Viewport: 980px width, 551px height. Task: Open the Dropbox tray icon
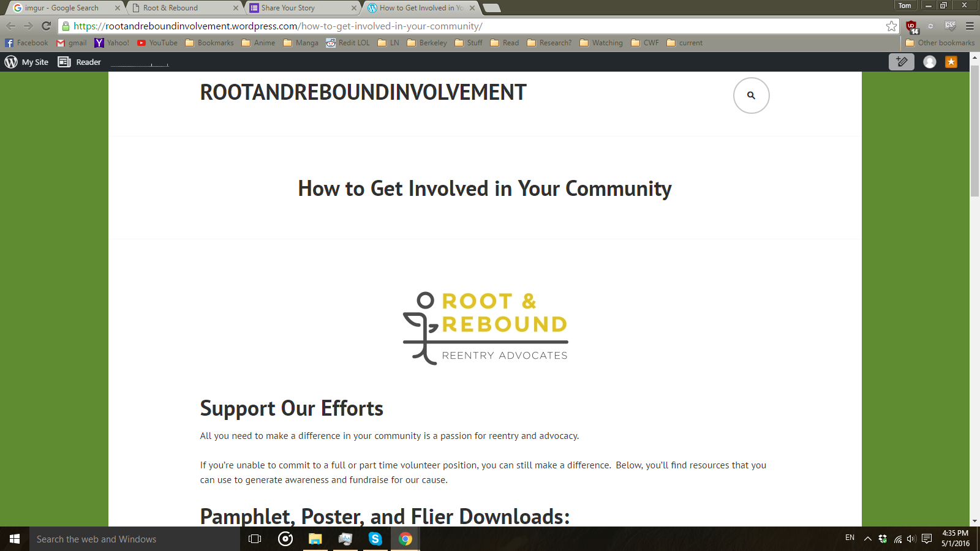[883, 539]
